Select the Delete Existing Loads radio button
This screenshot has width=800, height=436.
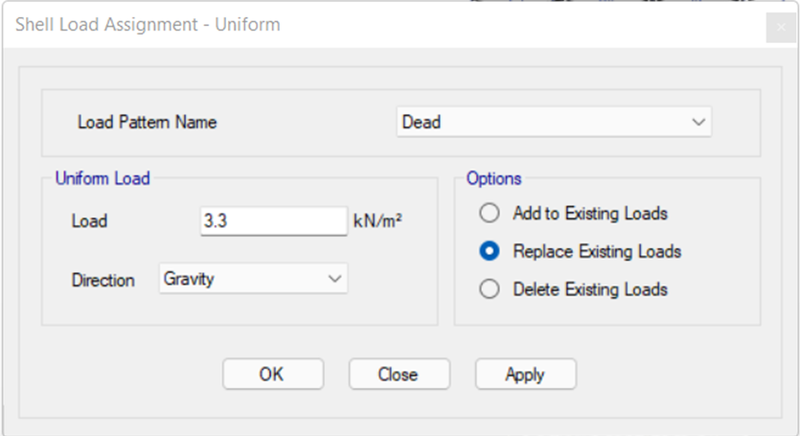pyautogui.click(x=489, y=289)
